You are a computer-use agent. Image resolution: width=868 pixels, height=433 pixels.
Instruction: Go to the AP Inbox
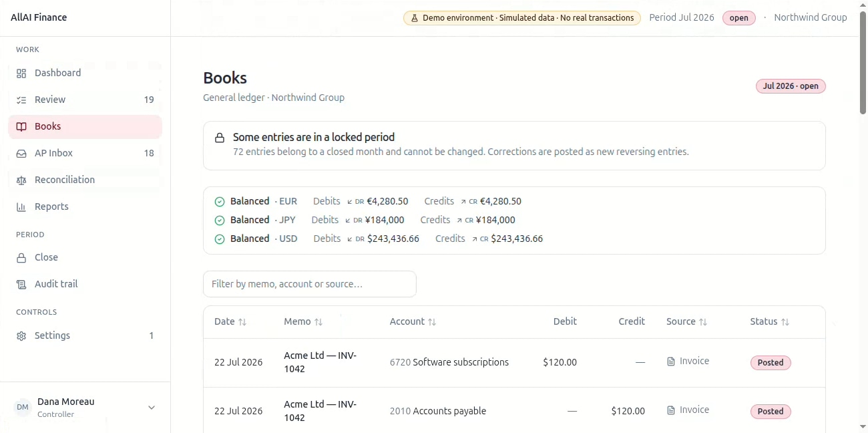pyautogui.click(x=85, y=153)
